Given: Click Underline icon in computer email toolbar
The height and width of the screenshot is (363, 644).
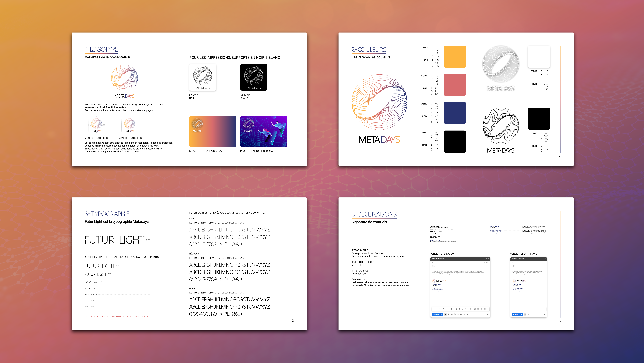Looking at the screenshot, I should click(462, 309).
